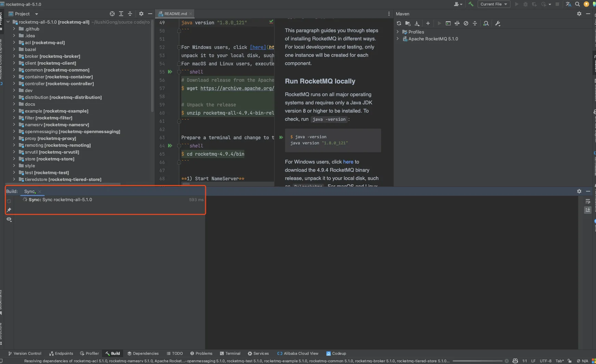The image size is (596, 364).
Task: Open the README.md editor tab
Action: coord(175,14)
